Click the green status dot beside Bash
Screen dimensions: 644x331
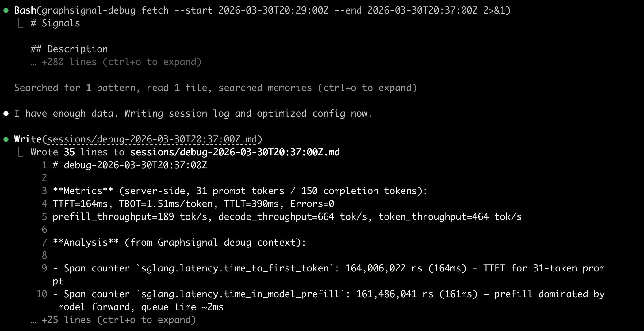[x=6, y=10]
